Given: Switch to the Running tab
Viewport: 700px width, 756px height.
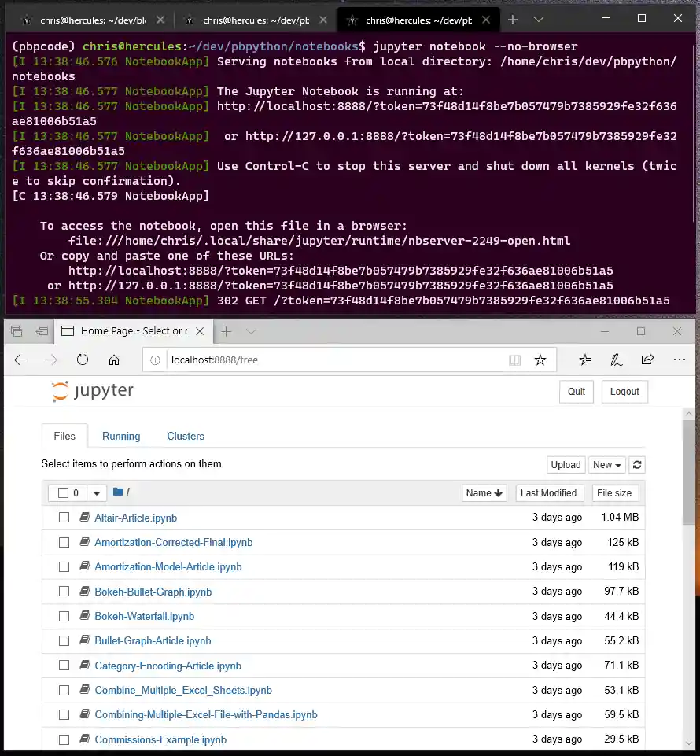Looking at the screenshot, I should pos(121,436).
